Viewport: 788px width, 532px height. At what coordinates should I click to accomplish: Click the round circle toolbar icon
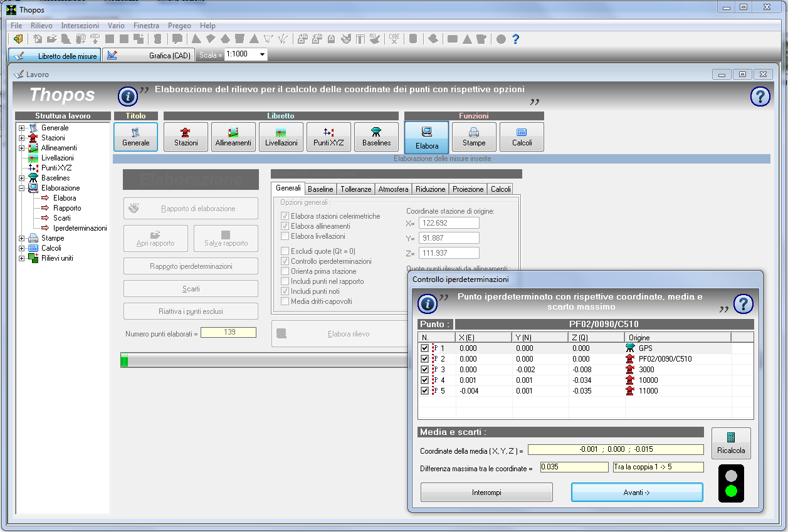pos(501,39)
